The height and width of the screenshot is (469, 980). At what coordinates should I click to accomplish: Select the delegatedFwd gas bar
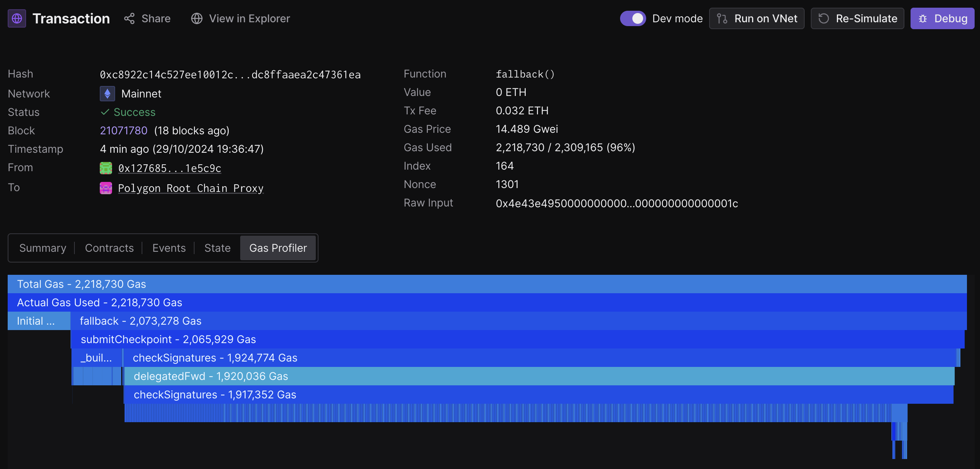click(x=539, y=376)
